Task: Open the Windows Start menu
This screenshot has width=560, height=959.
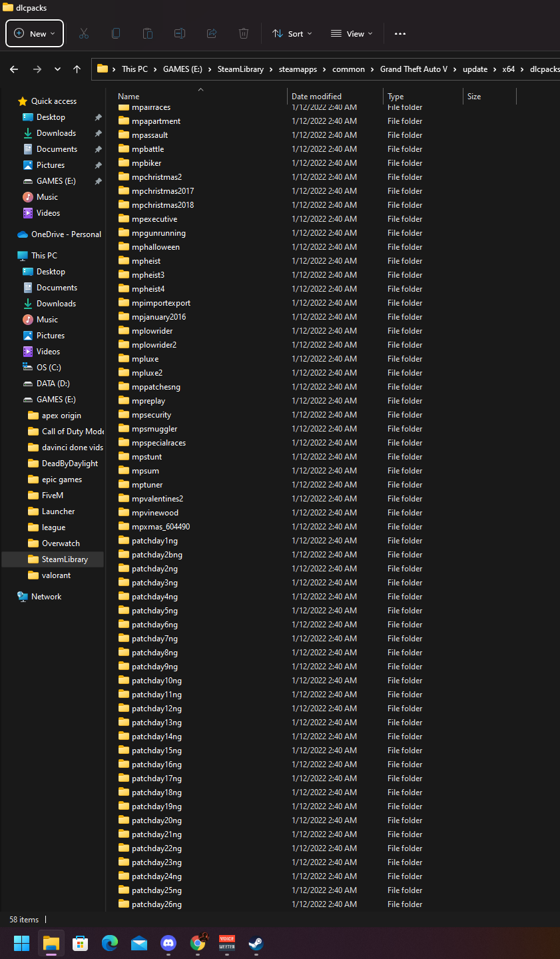Action: coord(22,943)
